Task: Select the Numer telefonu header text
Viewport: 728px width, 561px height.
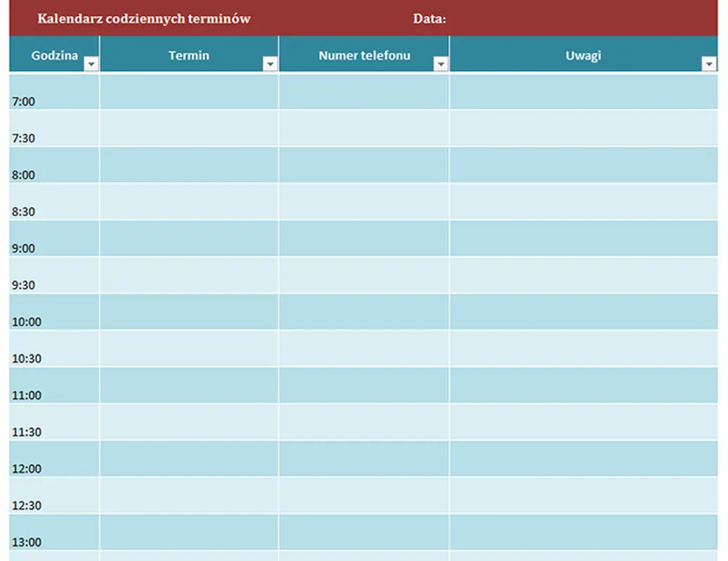Action: coord(364,55)
